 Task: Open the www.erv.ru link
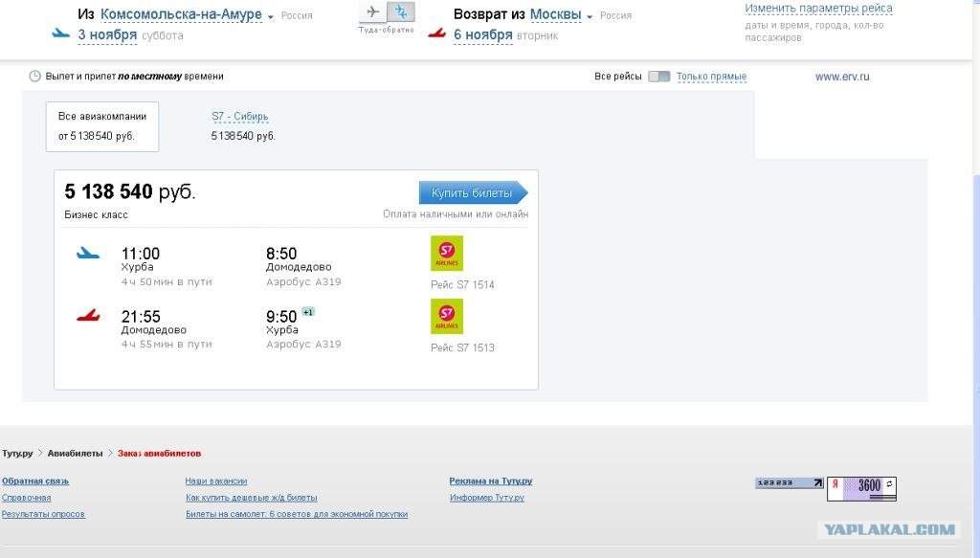click(x=842, y=77)
